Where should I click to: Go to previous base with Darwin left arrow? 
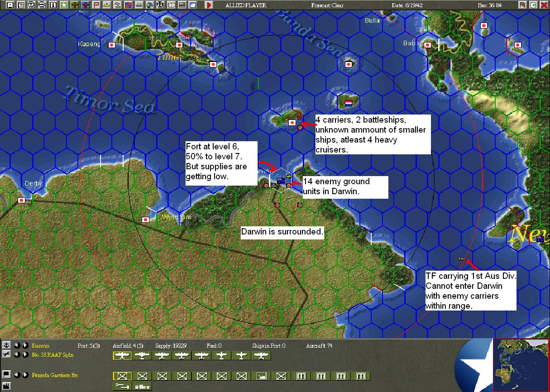17,345
